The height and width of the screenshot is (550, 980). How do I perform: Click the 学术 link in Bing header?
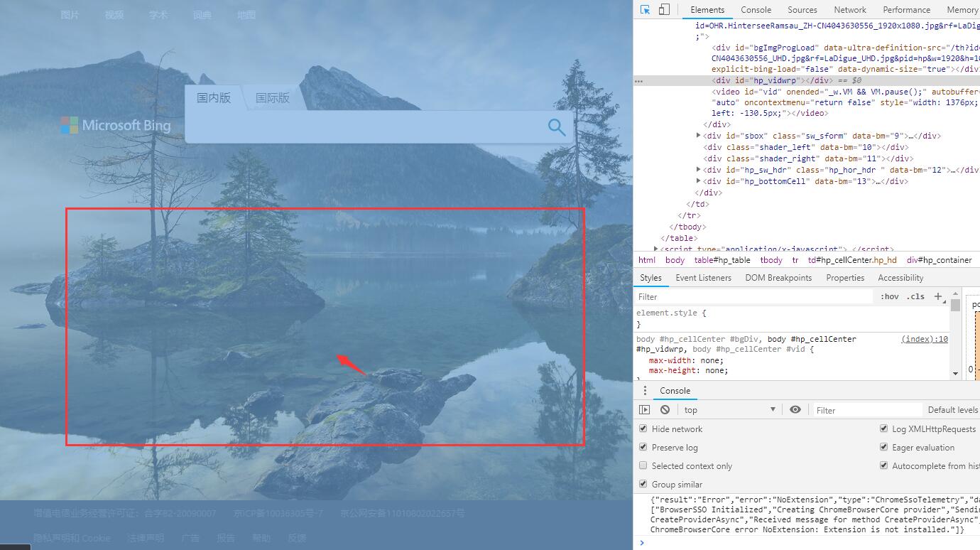point(158,15)
